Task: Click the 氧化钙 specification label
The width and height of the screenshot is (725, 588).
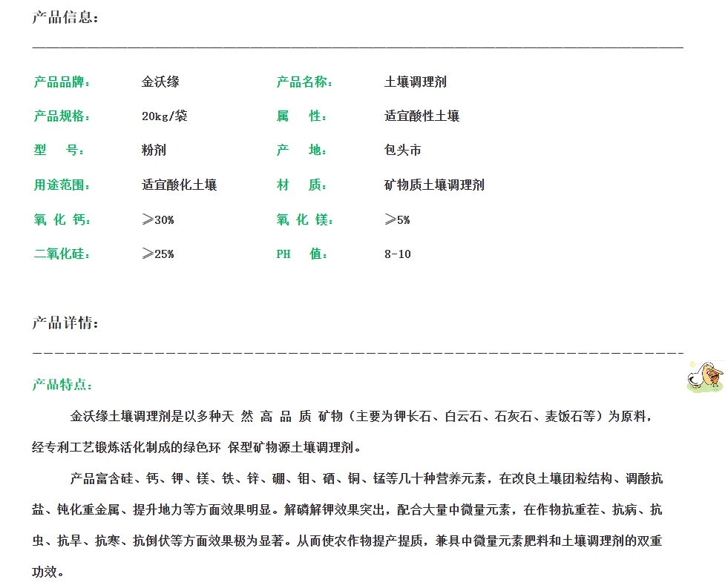Action: [x=60, y=219]
